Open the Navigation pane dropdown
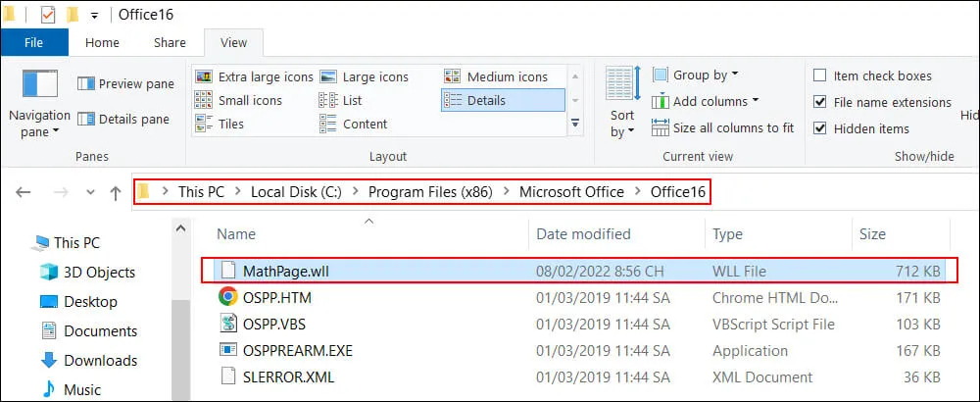980x402 pixels. click(x=39, y=105)
